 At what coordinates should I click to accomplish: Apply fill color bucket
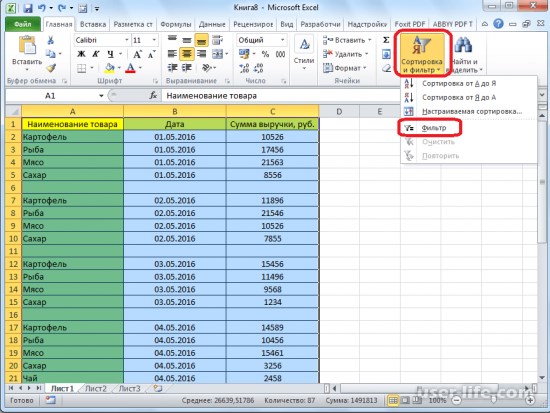109,68
